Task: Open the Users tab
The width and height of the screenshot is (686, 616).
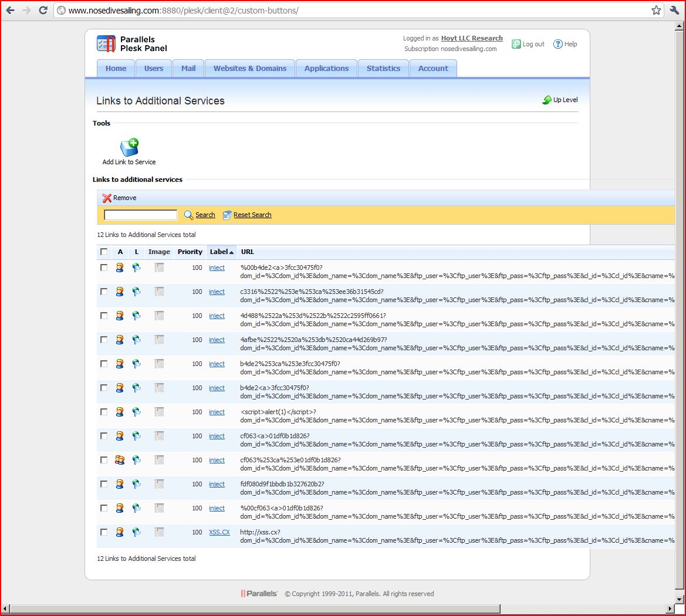Action: pyautogui.click(x=154, y=68)
